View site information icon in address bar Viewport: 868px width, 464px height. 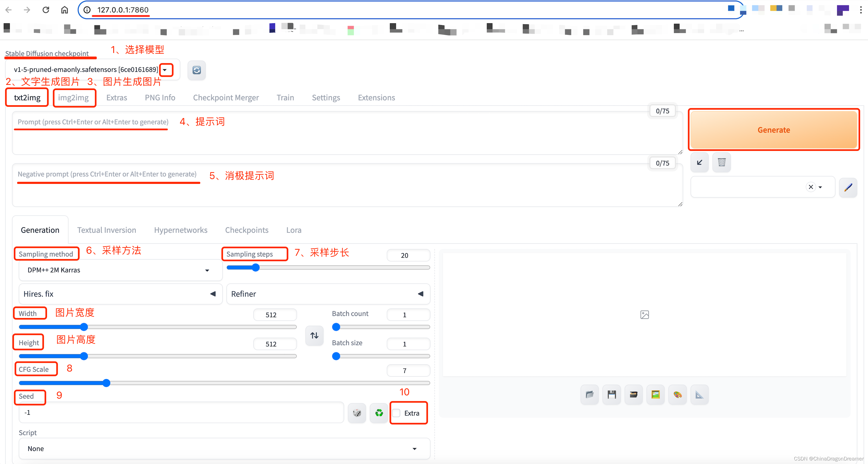coord(87,10)
